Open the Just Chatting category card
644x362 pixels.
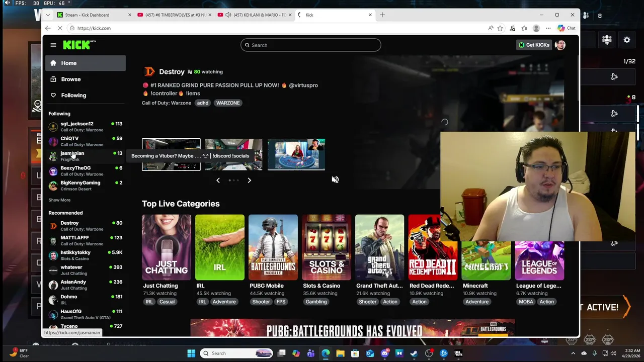(x=167, y=247)
